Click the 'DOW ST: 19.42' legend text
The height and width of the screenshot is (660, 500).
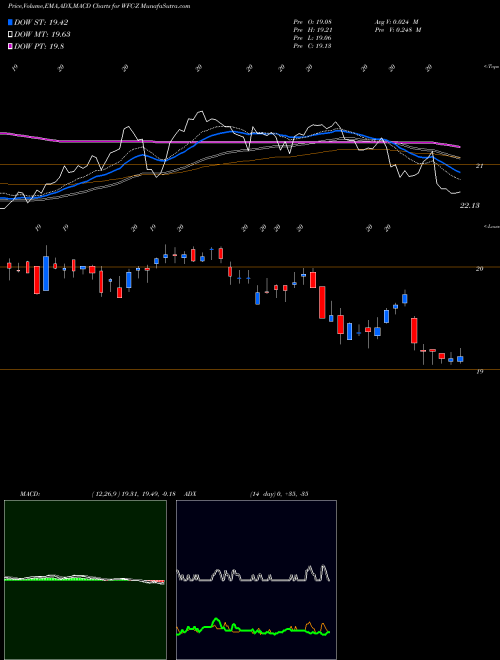pyautogui.click(x=41, y=22)
